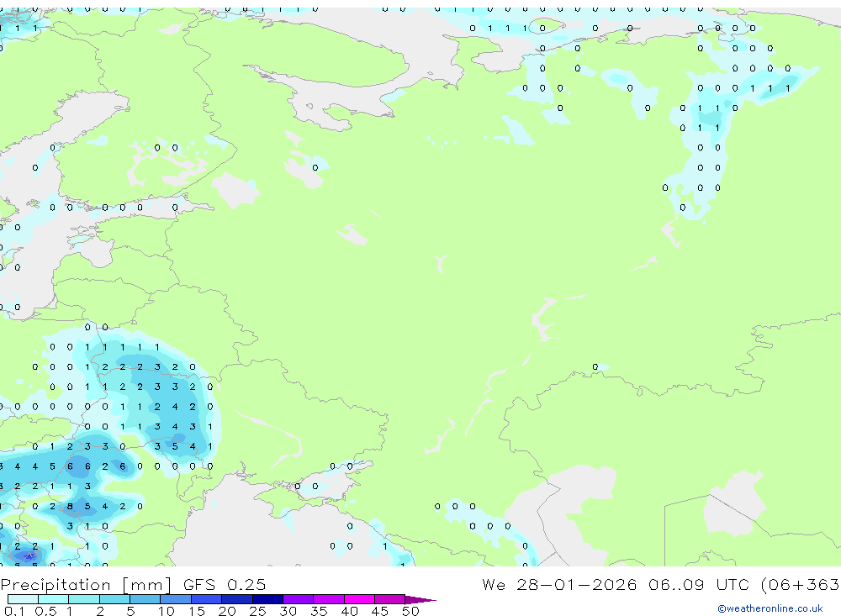The image size is (841, 616).
Task: Click the legend label "20"
Action: 227,611
